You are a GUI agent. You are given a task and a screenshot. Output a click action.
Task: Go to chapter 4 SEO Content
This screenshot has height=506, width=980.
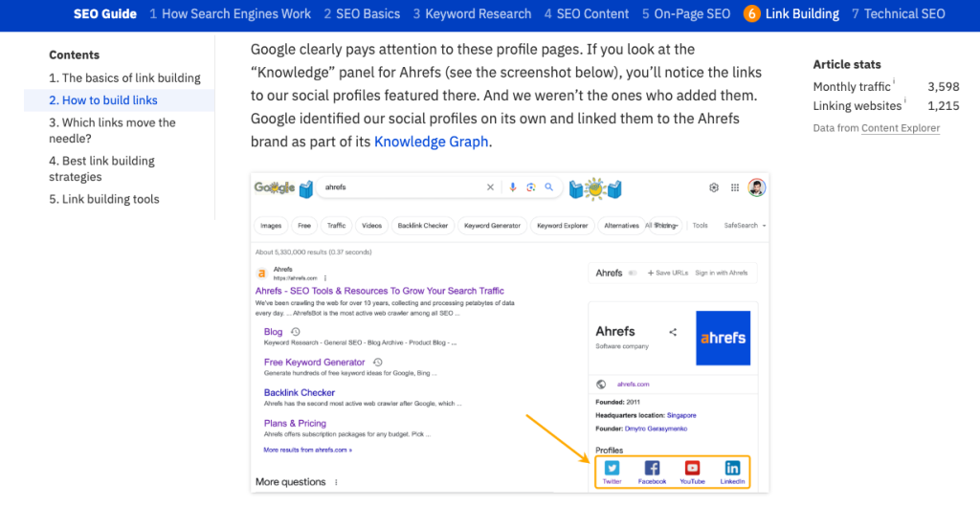[x=587, y=13]
